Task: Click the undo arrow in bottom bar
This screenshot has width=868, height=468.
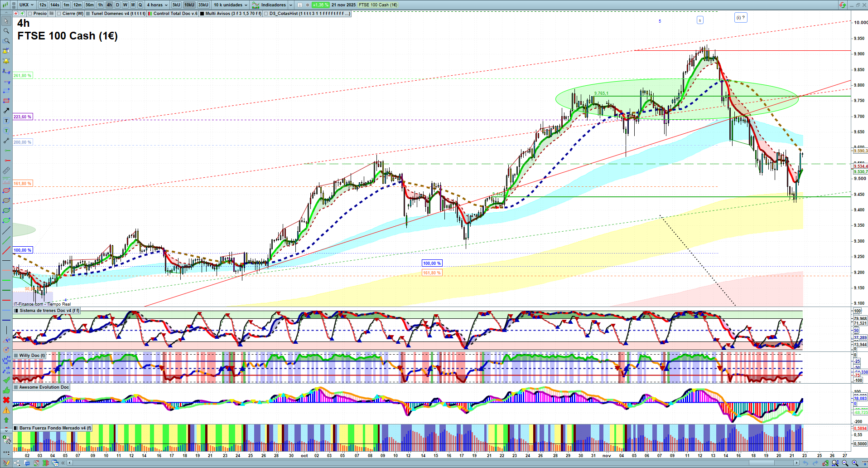Action: 805,463
